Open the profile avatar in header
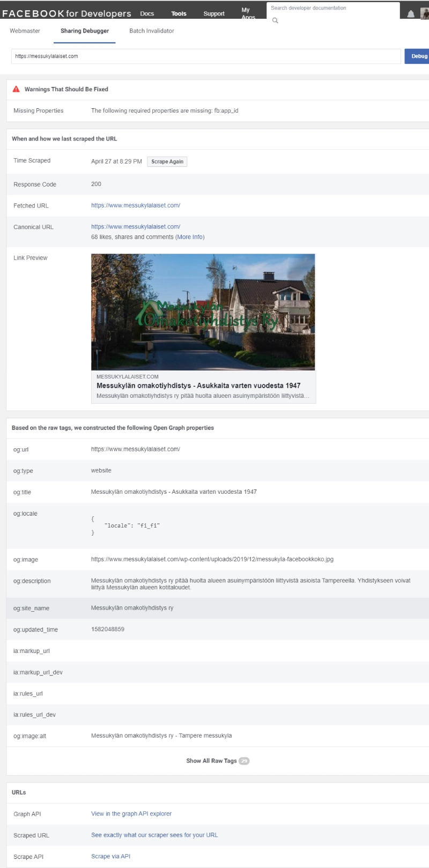The image size is (429, 868). (x=424, y=14)
